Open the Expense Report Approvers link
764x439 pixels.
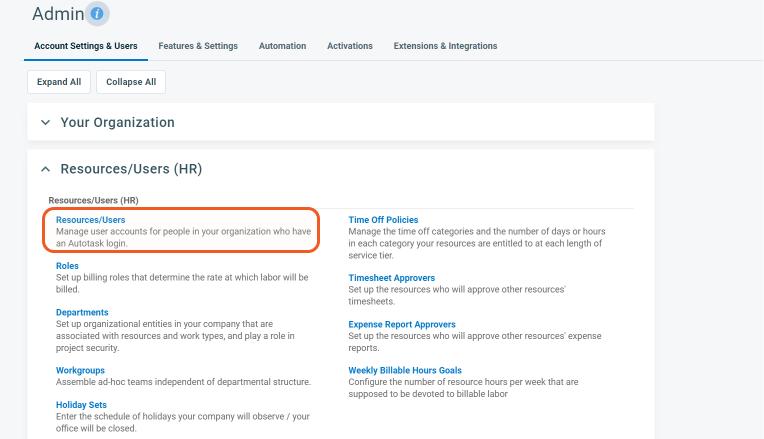pyautogui.click(x=402, y=324)
